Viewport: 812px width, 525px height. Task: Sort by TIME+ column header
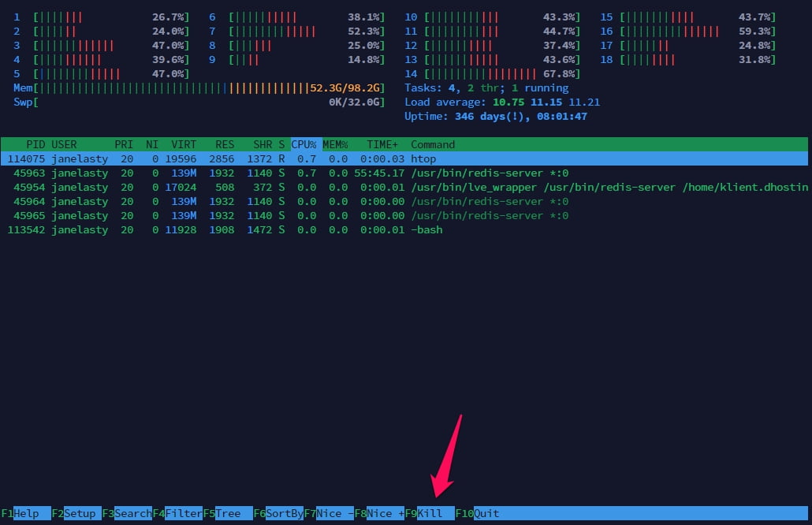point(382,144)
